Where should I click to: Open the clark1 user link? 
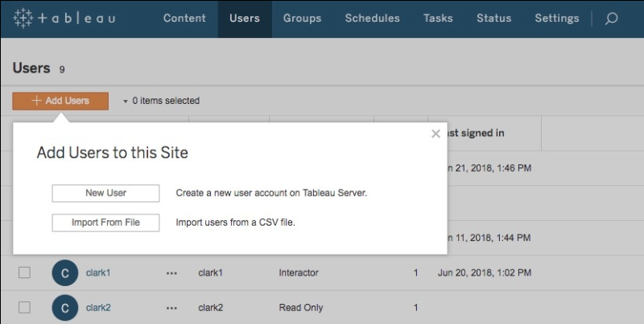click(98, 272)
